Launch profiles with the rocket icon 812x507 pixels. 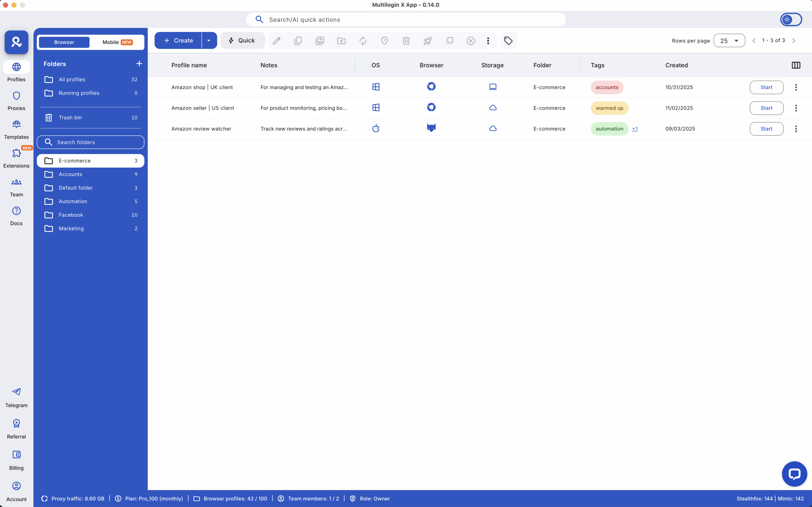(x=427, y=40)
